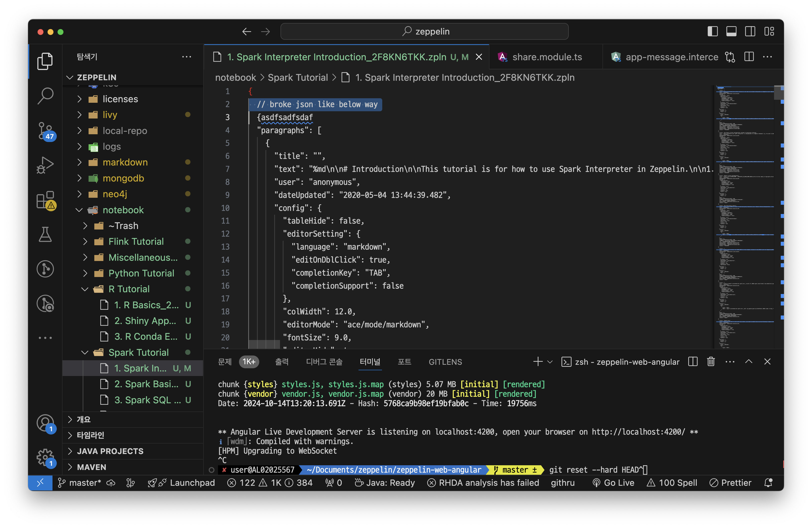Open notifications bell in status bar
Image resolution: width=812 pixels, height=528 pixels.
(768, 483)
